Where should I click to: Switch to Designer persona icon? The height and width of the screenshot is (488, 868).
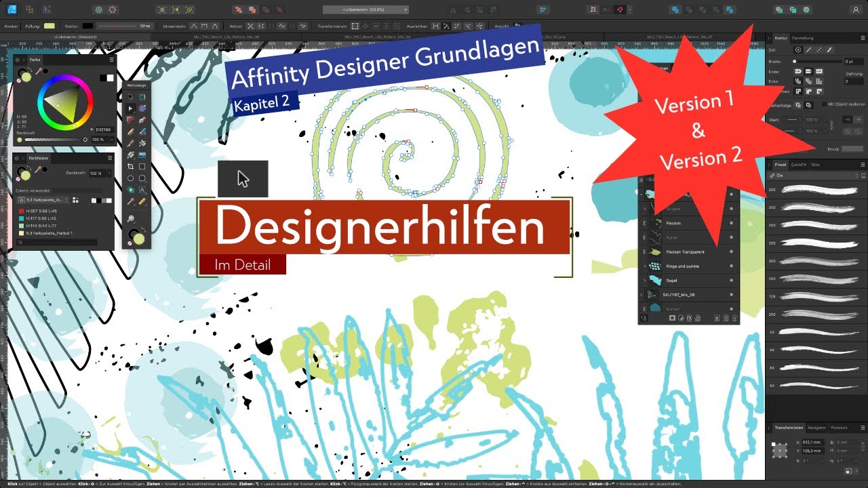click(12, 9)
